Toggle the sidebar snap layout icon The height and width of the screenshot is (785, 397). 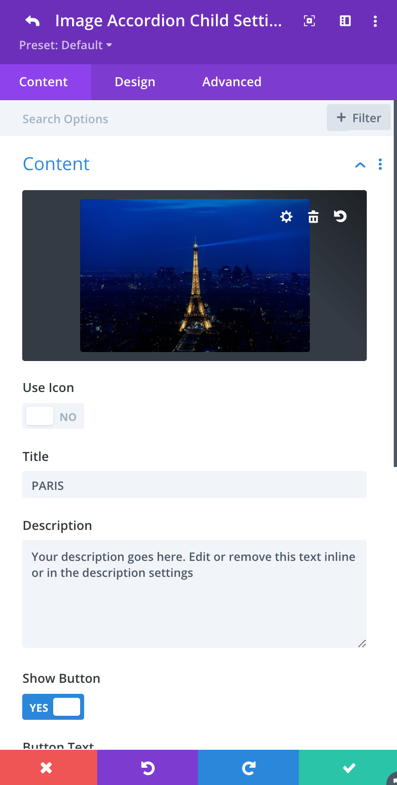point(345,21)
